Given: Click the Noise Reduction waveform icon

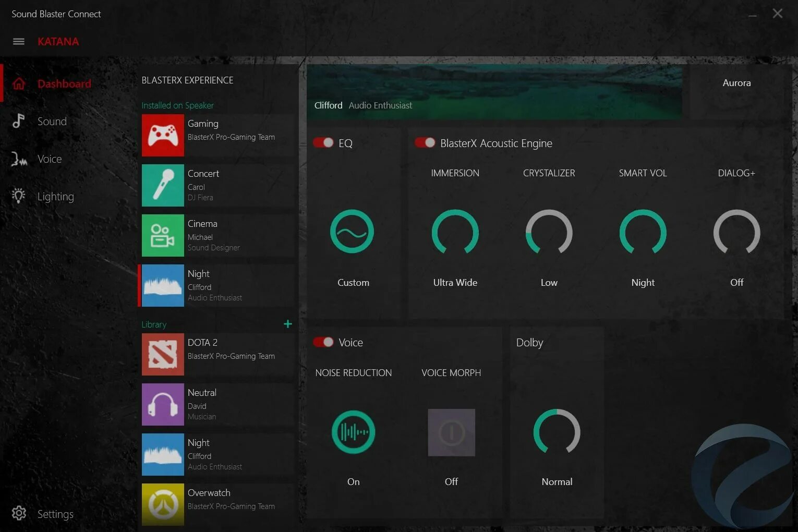Looking at the screenshot, I should coord(353,432).
